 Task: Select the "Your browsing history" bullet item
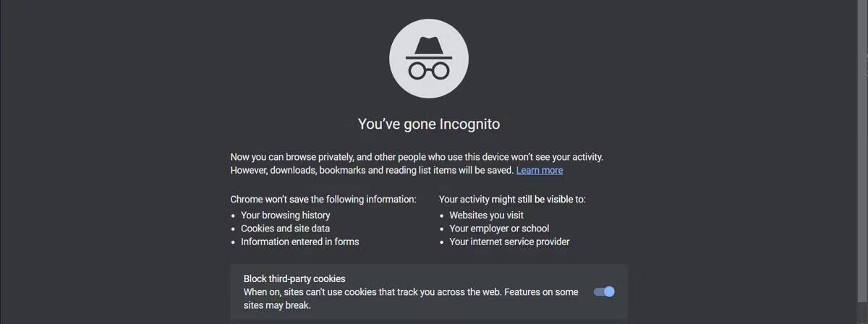coord(285,215)
